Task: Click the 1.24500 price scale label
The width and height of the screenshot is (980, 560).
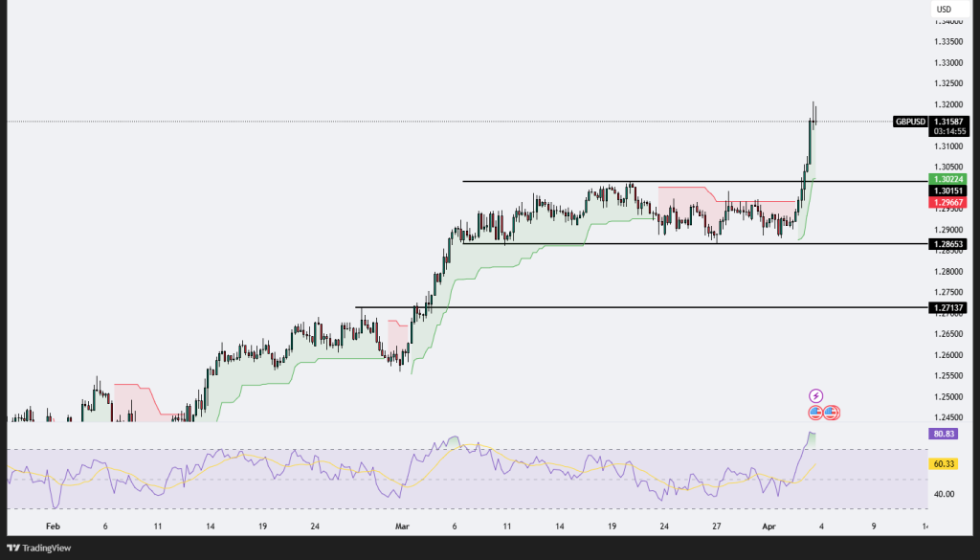Action: point(948,417)
